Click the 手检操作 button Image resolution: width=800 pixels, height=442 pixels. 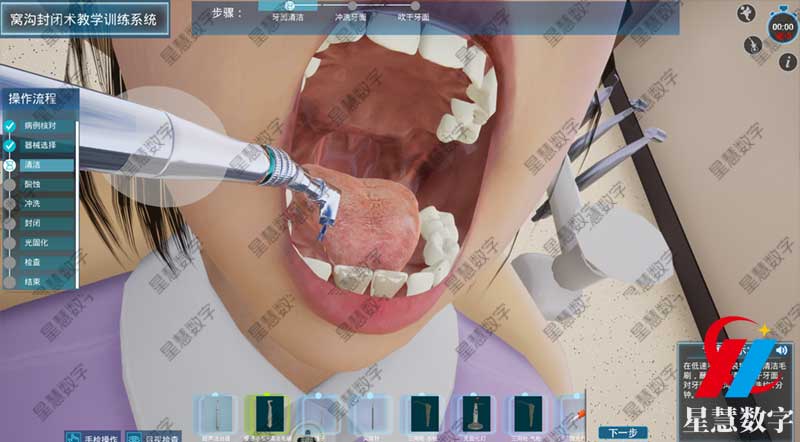click(x=93, y=437)
